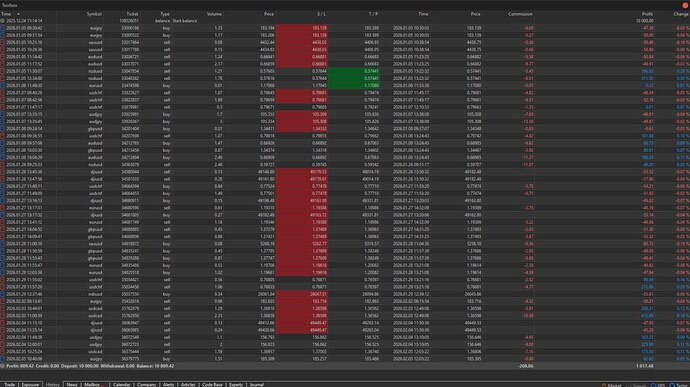Open the News tab
Viewport: 690px width, 387px height.
click(72, 384)
